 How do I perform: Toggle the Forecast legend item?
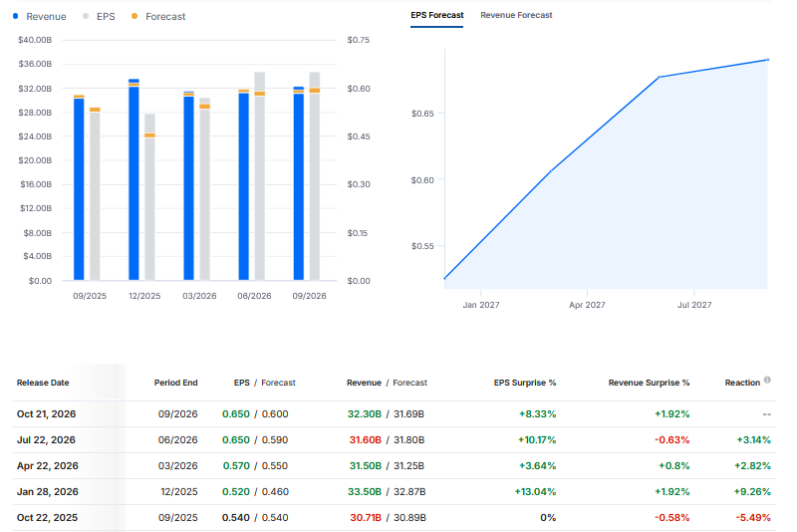(158, 16)
